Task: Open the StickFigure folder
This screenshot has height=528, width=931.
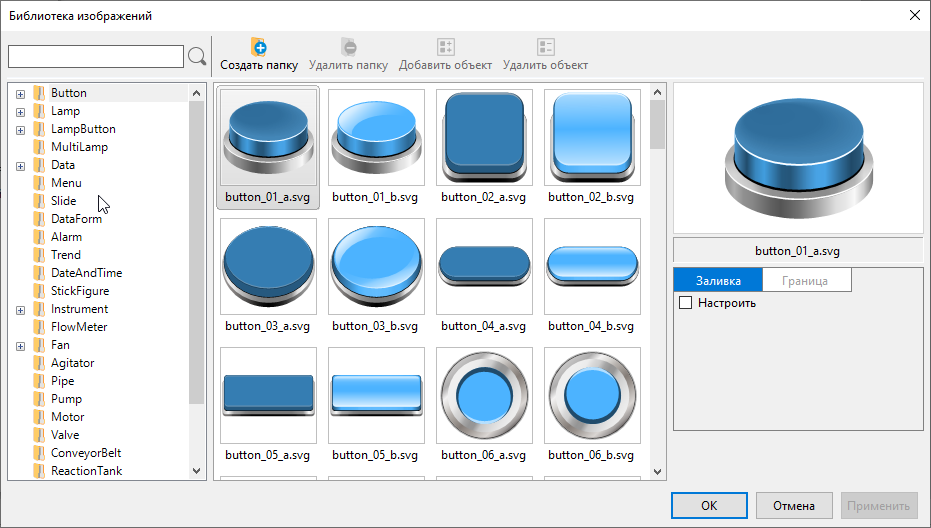Action: point(80,291)
